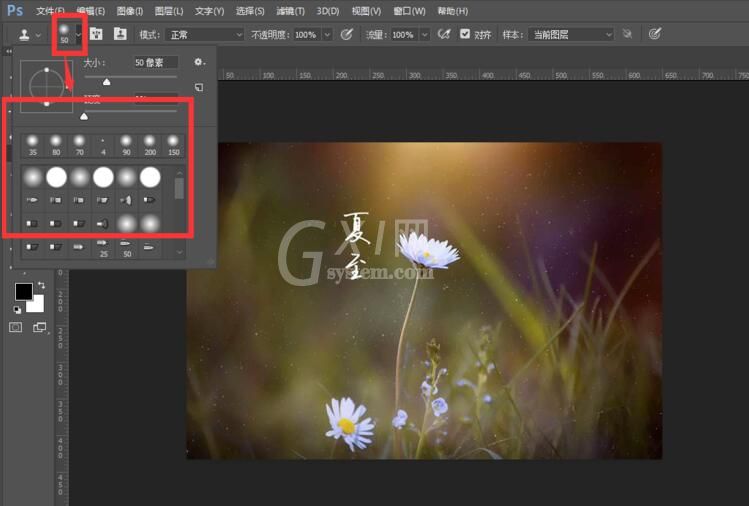Click the white background color swatch
This screenshot has width=749, height=506.
pyautogui.click(x=36, y=306)
